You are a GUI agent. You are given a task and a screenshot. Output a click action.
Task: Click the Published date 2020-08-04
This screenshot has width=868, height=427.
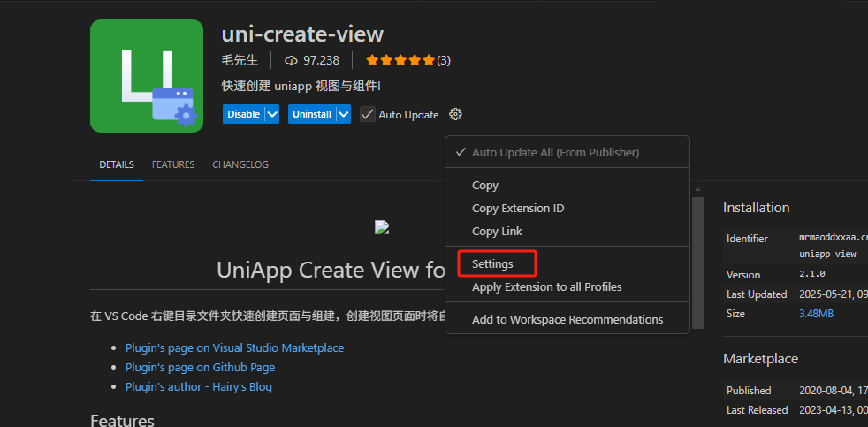[x=834, y=391]
